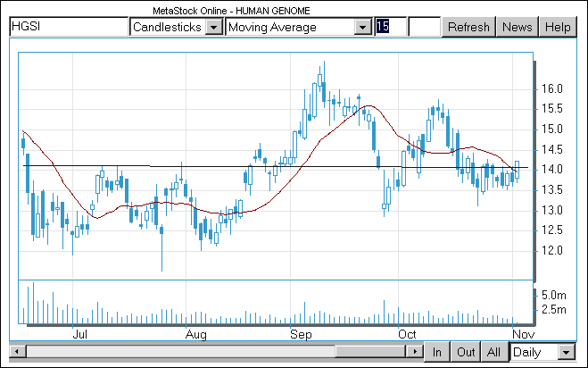Open the News button

pyautogui.click(x=518, y=27)
